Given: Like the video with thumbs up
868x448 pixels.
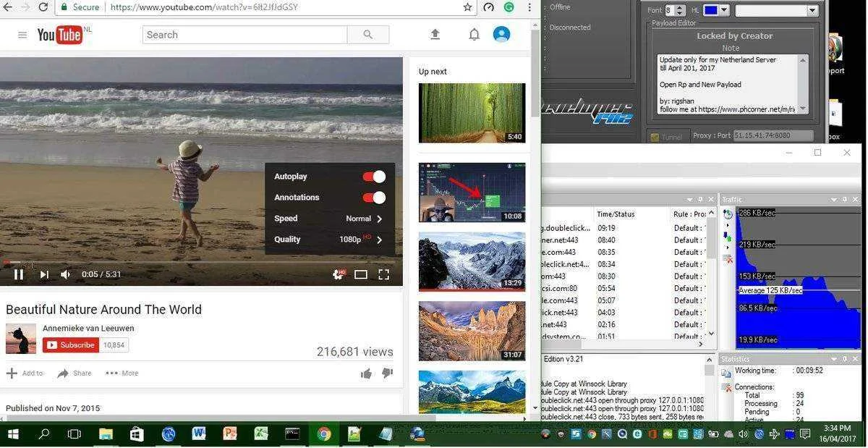Looking at the screenshot, I should point(366,373).
